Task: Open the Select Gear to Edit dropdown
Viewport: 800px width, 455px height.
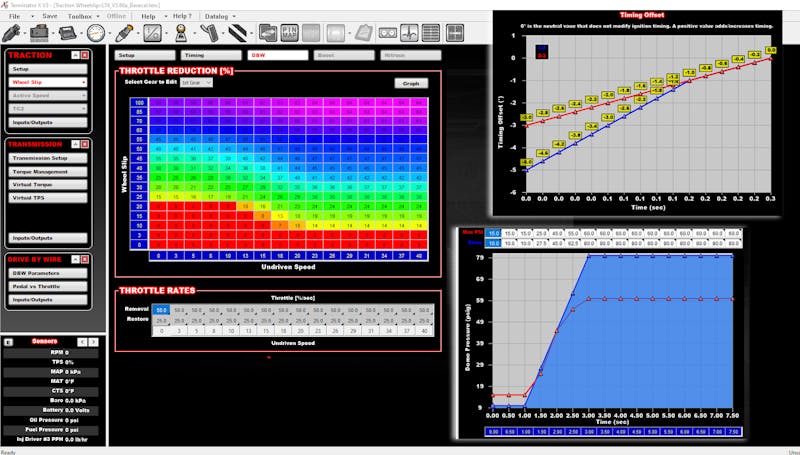Action: click(x=196, y=82)
